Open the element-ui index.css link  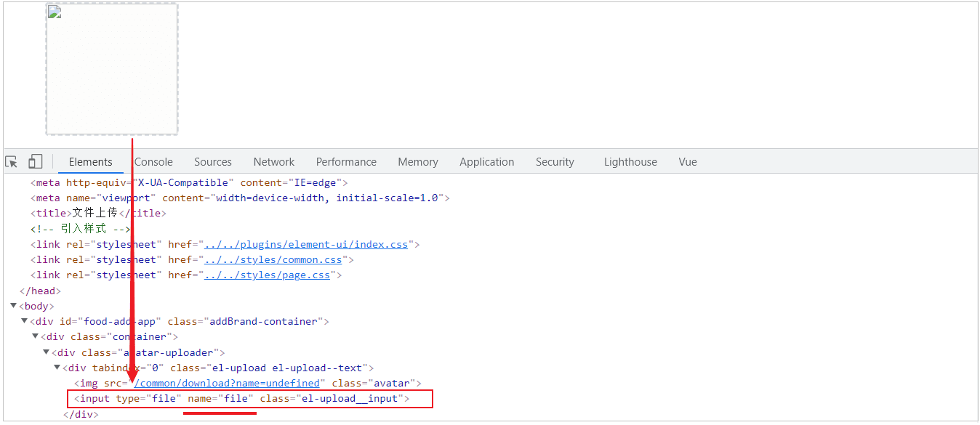(306, 245)
